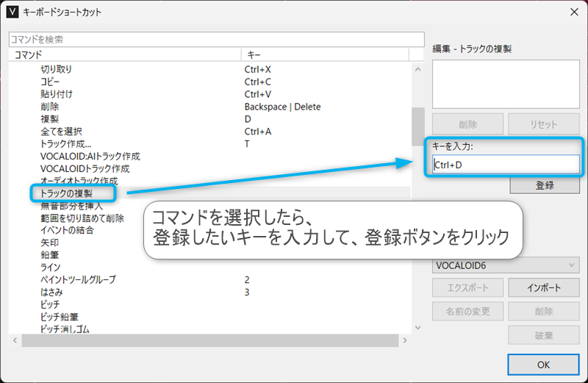Select the 削除 command in list
588x383 pixels.
click(x=209, y=107)
